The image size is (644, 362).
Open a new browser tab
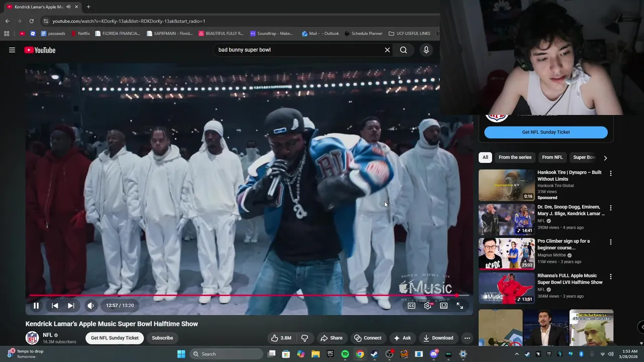coord(89,7)
